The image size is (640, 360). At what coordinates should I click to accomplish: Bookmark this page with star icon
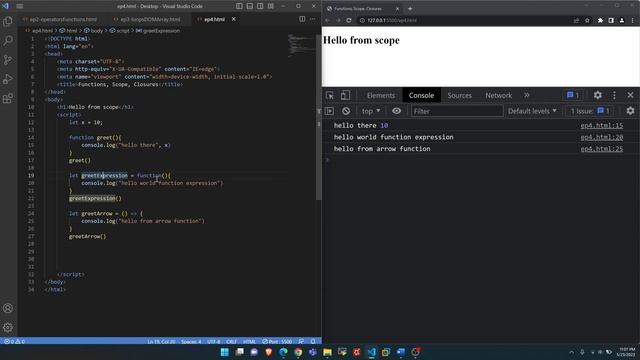(x=587, y=20)
